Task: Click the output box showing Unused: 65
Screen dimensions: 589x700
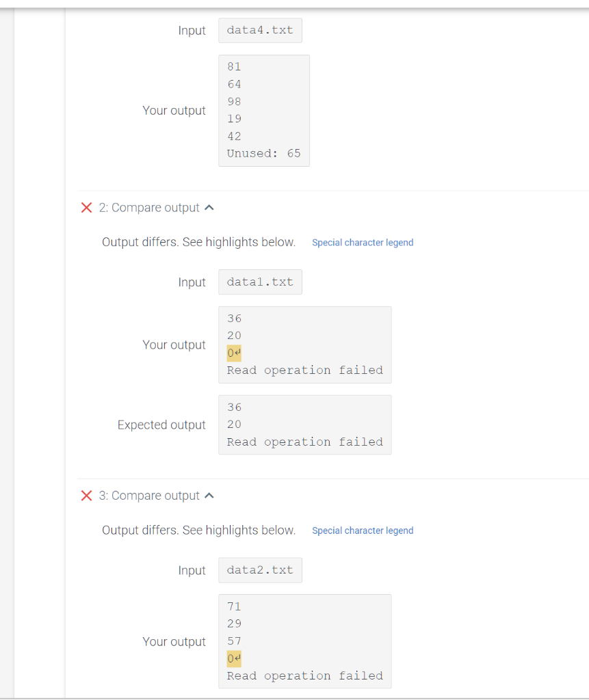Action: coord(264,110)
